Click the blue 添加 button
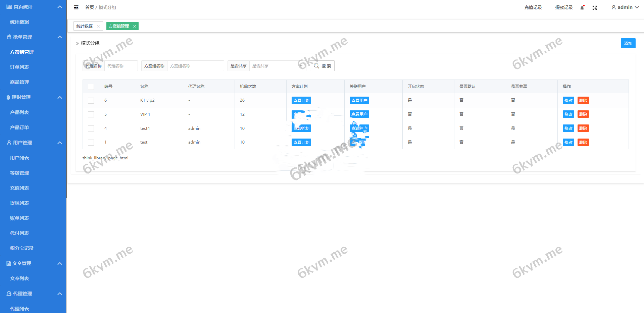The height and width of the screenshot is (313, 644). (628, 43)
